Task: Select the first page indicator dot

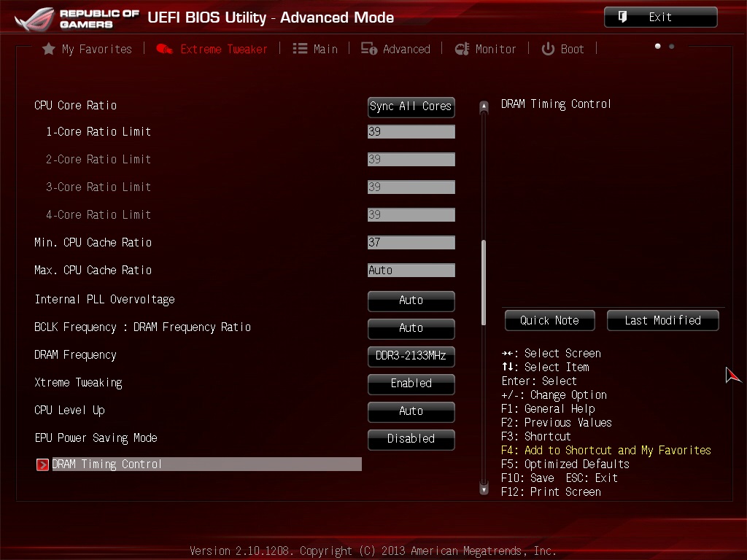Action: (x=657, y=46)
